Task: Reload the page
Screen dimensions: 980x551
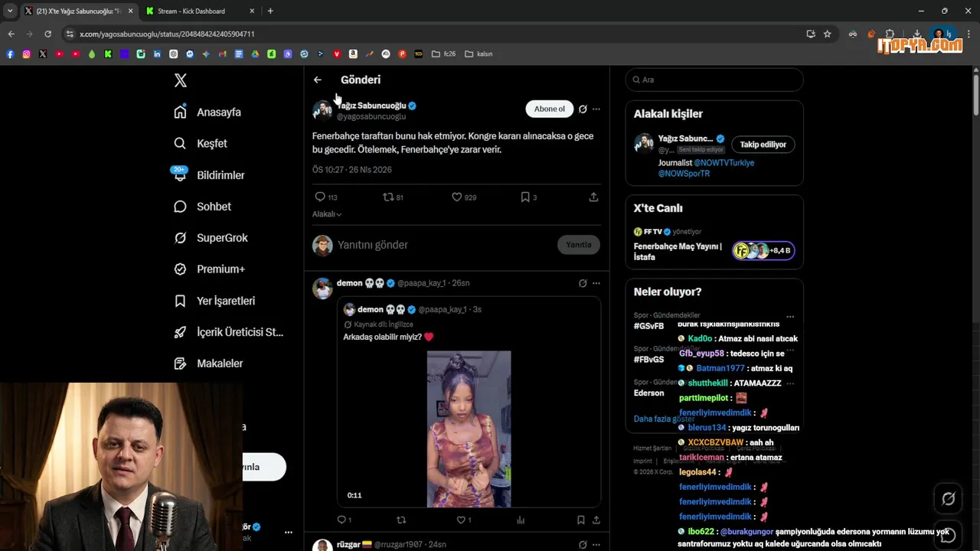Action: point(47,34)
